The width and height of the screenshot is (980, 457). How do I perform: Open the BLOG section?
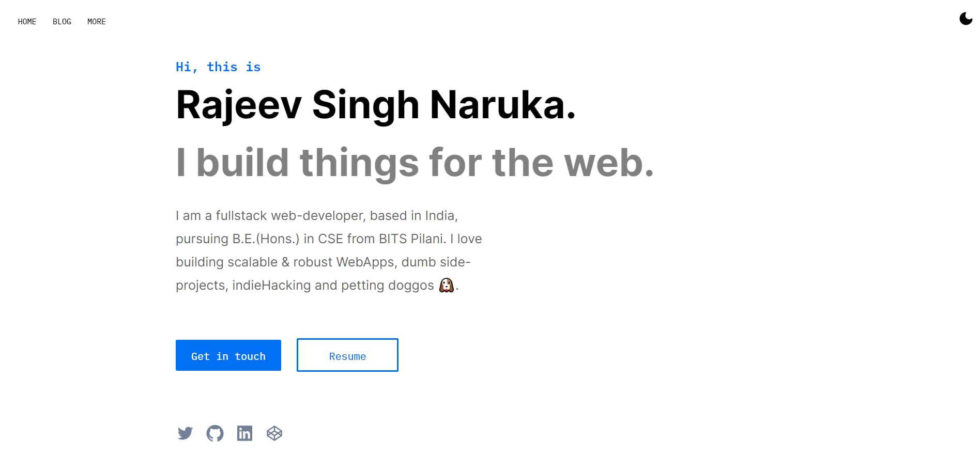coord(62,22)
